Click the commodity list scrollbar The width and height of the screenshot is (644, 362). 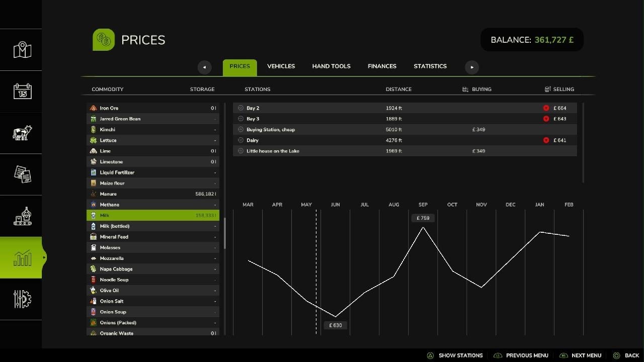pyautogui.click(x=224, y=233)
